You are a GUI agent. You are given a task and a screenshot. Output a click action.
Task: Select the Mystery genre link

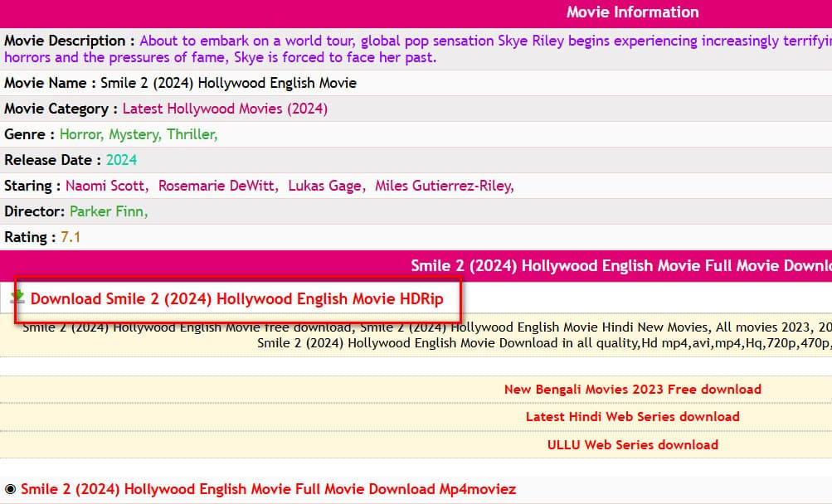[135, 135]
